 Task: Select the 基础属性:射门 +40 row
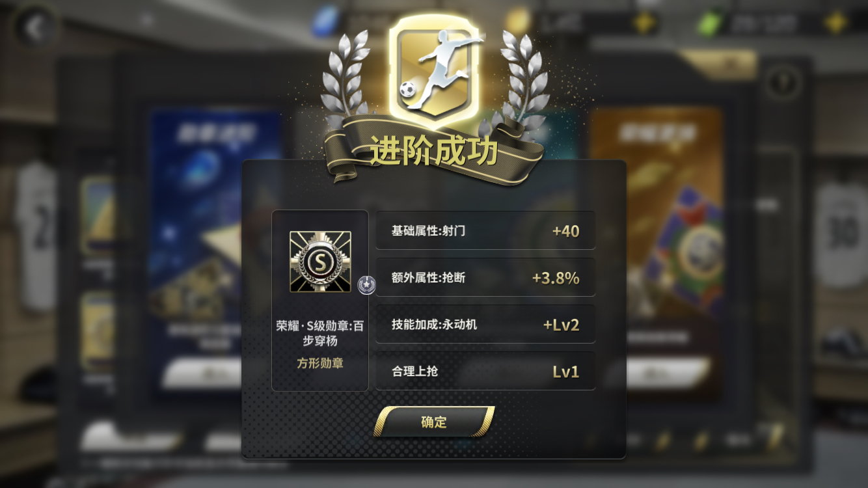point(485,230)
